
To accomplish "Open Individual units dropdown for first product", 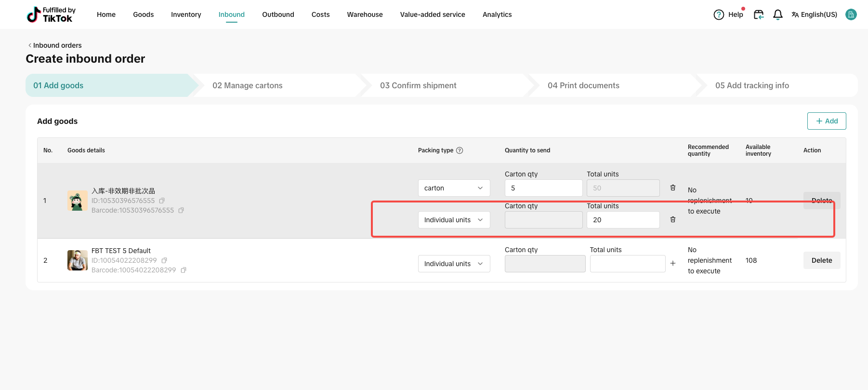I will tap(454, 220).
